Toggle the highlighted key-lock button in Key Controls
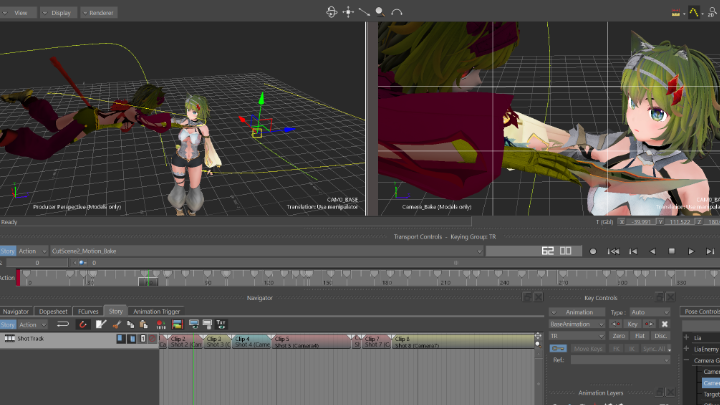The image size is (720, 405). click(558, 349)
